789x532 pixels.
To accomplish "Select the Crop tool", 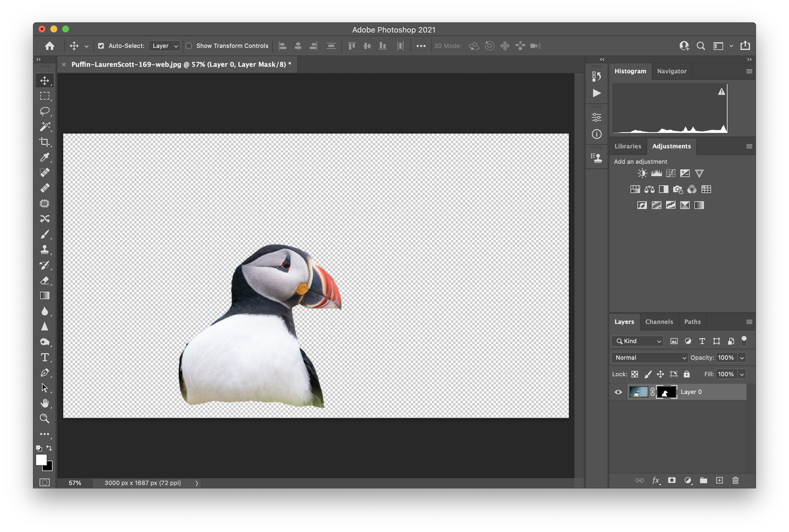I will point(45,142).
